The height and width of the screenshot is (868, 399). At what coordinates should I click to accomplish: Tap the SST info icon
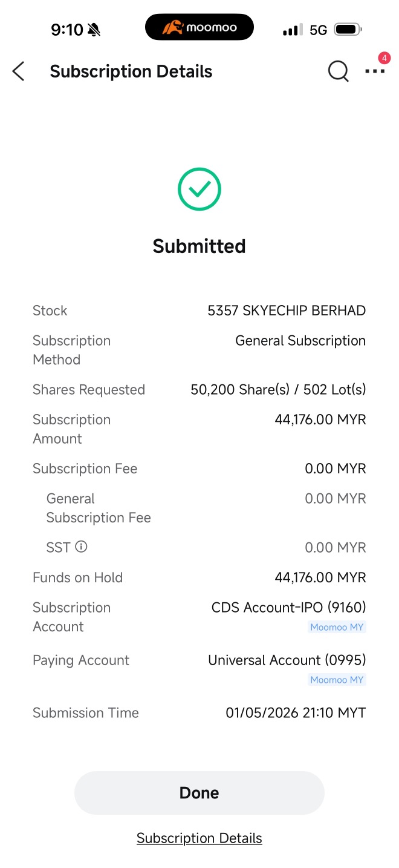tap(81, 547)
